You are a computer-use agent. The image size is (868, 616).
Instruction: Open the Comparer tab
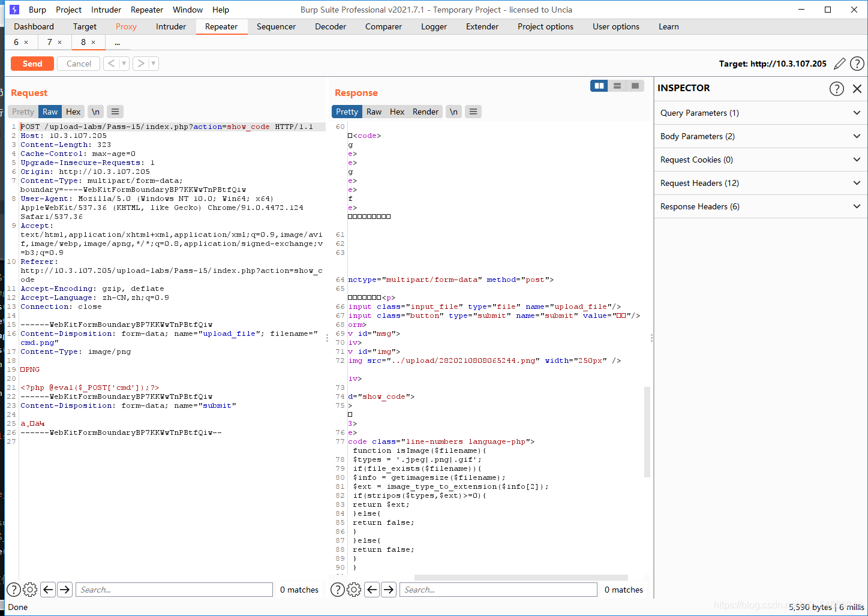click(383, 26)
